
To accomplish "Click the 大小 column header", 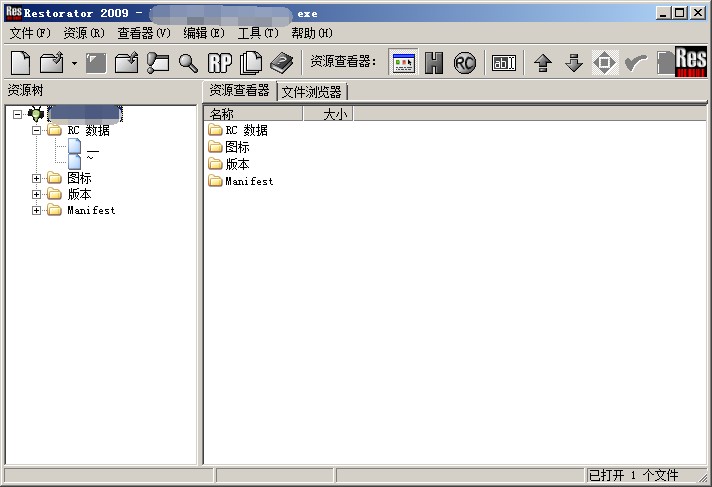I will coord(328,114).
